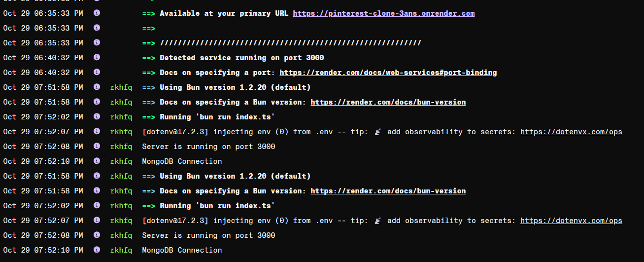The height and width of the screenshot is (262, 644).
Task: Open the pinterest-clone-3ans.onrender.com link
Action: pos(383,13)
